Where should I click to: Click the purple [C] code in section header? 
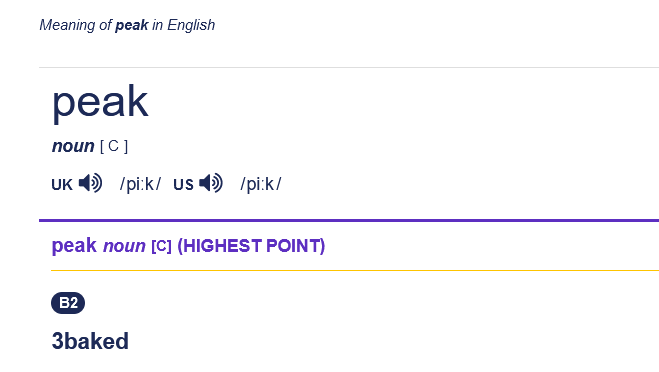[161, 246]
